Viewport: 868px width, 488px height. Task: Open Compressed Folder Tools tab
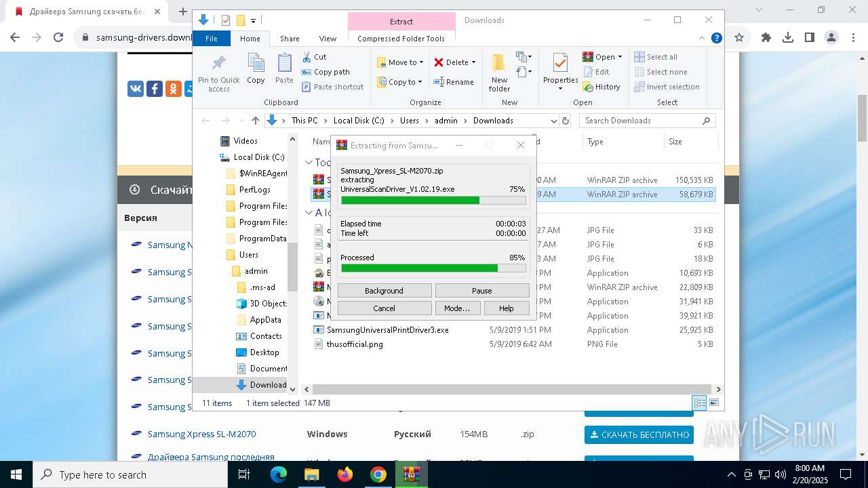[401, 39]
